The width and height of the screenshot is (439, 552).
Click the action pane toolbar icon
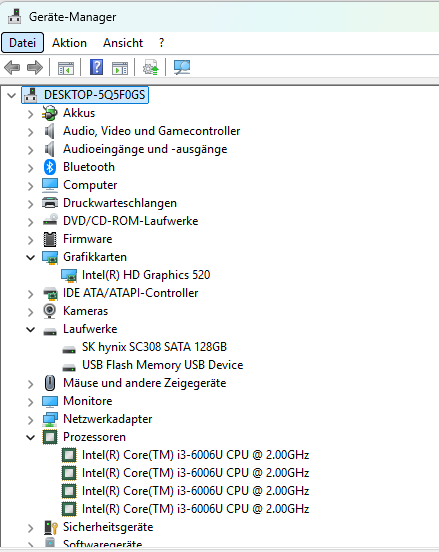pos(120,68)
